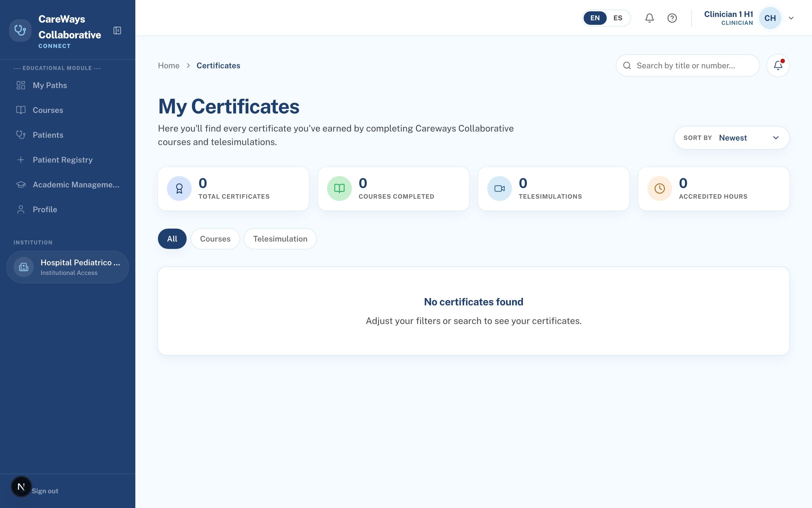Switch language to EN
The image size is (812, 508).
pyautogui.click(x=595, y=18)
